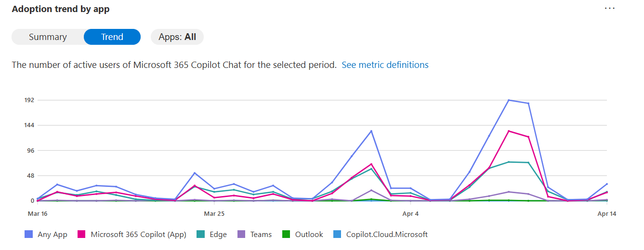The height and width of the screenshot is (250, 644).
Task: Click the Copilot.Cloud.Microsoft legend label
Action: point(387,235)
